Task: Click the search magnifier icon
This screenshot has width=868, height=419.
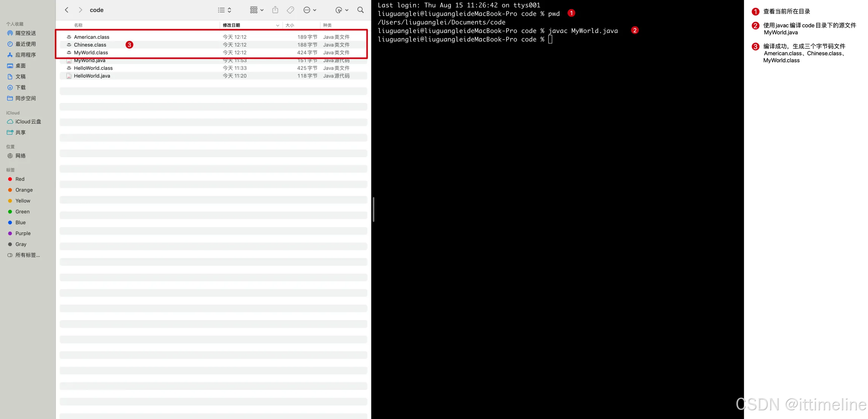Action: click(x=360, y=10)
